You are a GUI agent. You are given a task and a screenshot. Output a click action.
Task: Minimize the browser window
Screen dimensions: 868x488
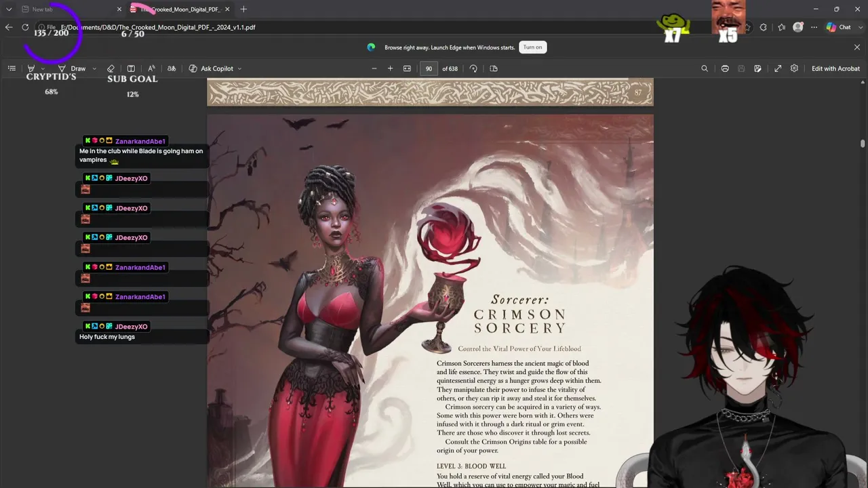tap(816, 9)
